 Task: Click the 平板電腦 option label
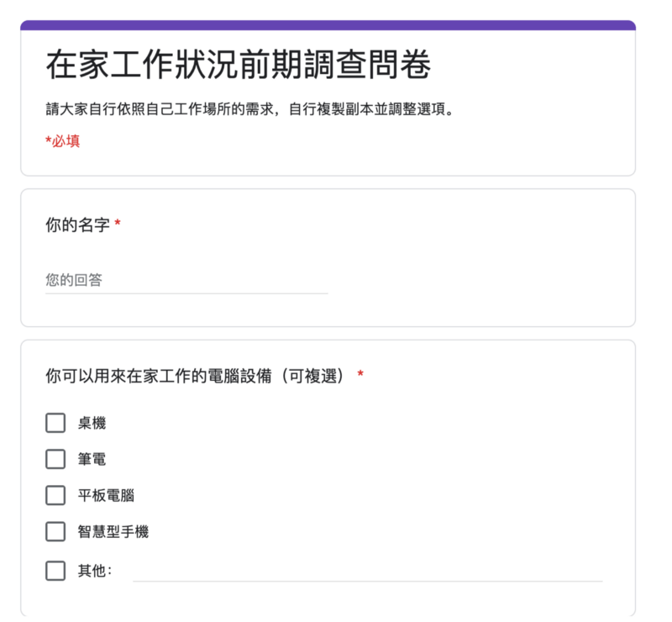[x=106, y=496]
